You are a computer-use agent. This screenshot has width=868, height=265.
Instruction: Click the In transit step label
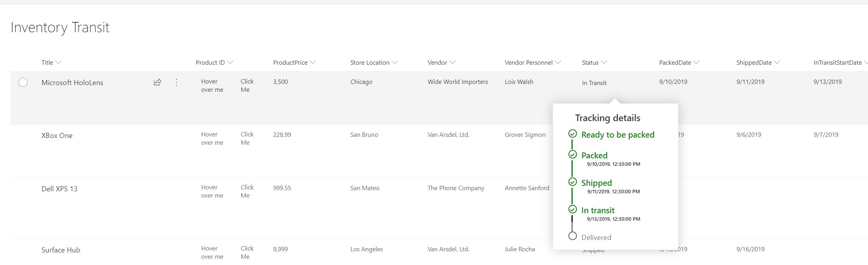click(x=598, y=210)
